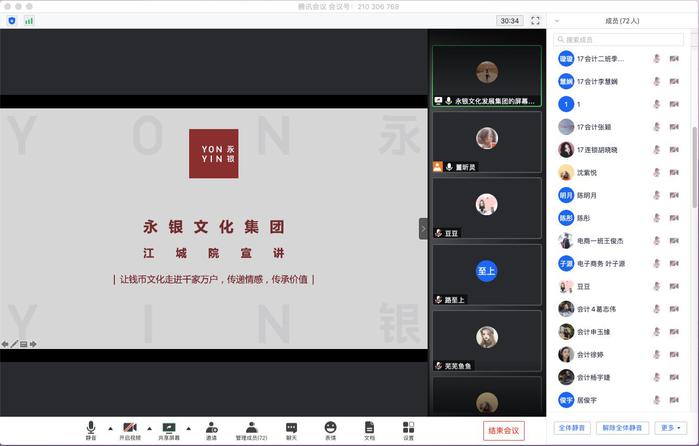Open the 更多 dropdown in member panel
699x446 pixels.
[671, 427]
